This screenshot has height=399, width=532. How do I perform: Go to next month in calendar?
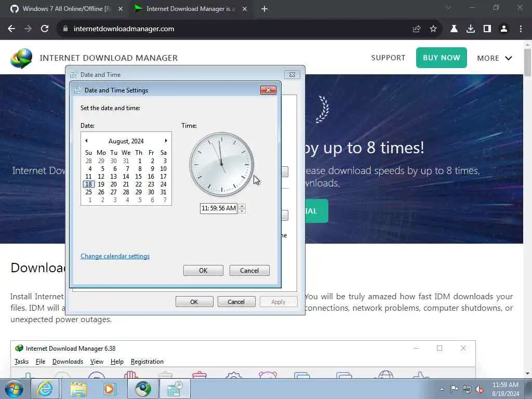(166, 140)
